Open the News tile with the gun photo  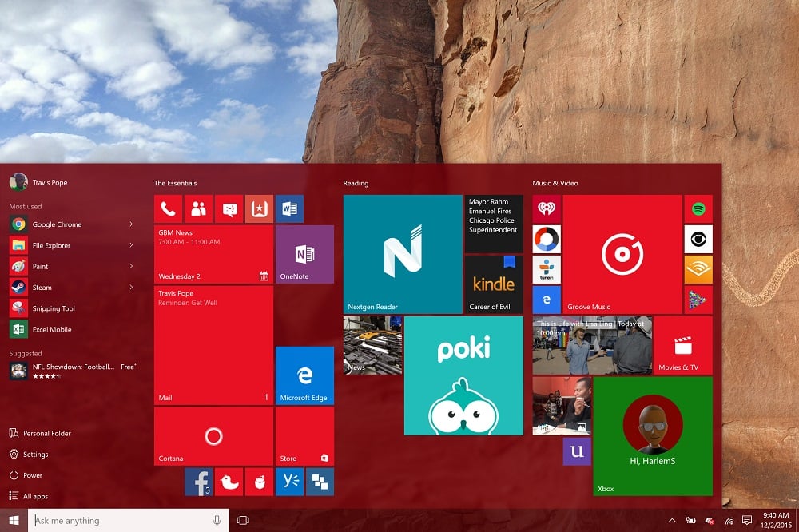pyautogui.click(x=372, y=345)
